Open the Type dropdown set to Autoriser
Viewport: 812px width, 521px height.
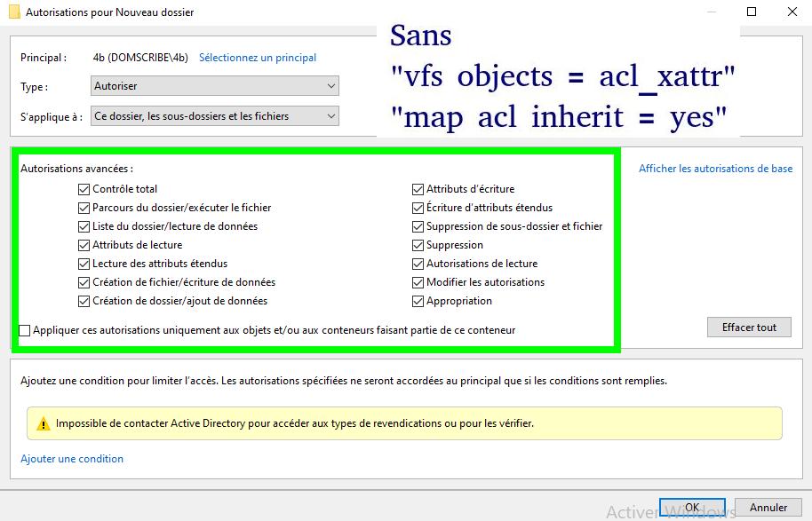pos(215,87)
